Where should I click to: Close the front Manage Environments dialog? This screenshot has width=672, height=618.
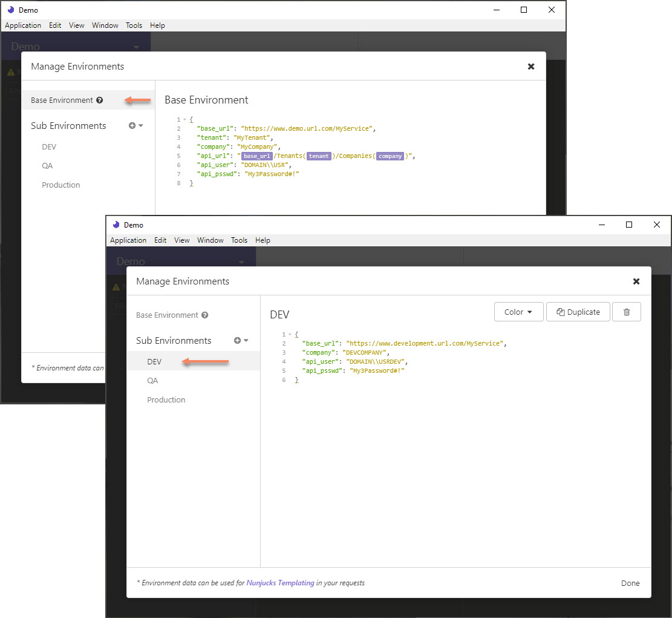click(636, 281)
